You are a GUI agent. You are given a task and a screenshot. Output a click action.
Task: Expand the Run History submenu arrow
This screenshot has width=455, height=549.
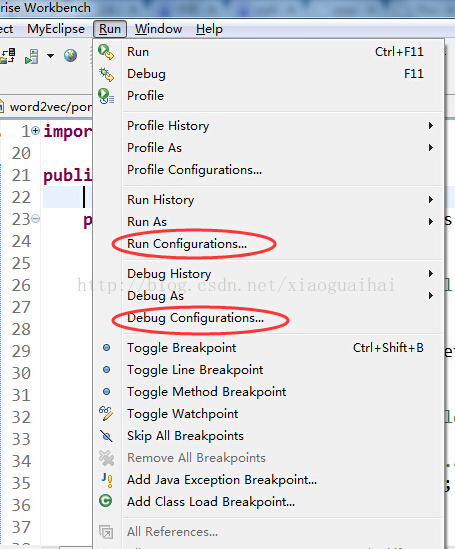coord(431,200)
